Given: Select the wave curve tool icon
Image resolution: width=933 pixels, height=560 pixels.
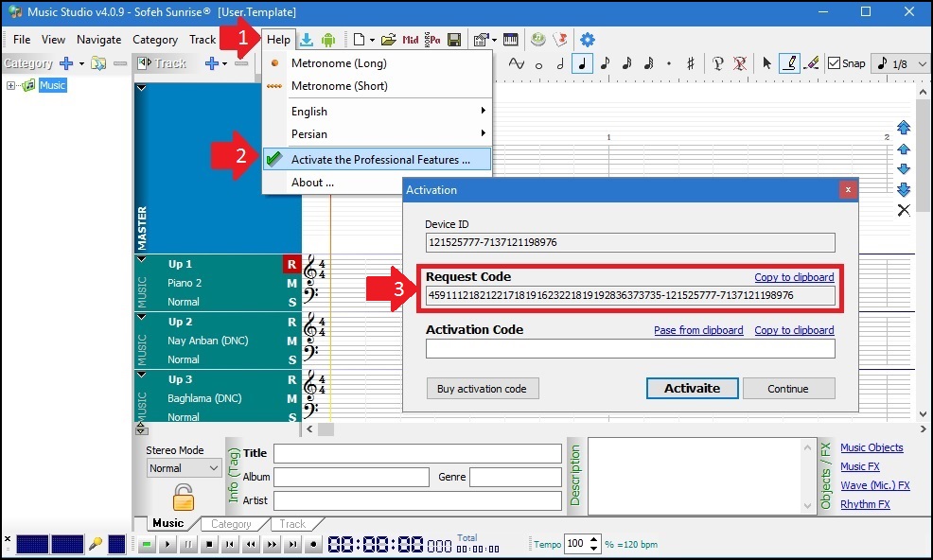Looking at the screenshot, I should (517, 63).
